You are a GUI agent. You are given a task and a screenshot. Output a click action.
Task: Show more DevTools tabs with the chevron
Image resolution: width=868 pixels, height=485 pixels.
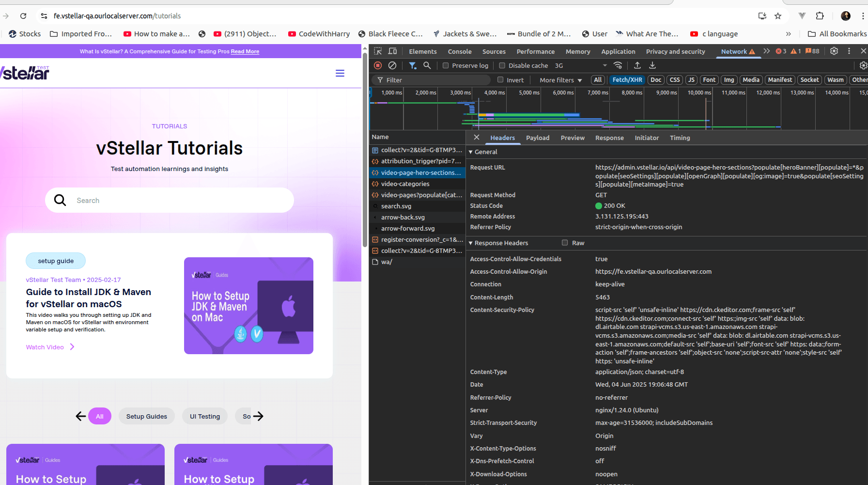pyautogui.click(x=767, y=51)
